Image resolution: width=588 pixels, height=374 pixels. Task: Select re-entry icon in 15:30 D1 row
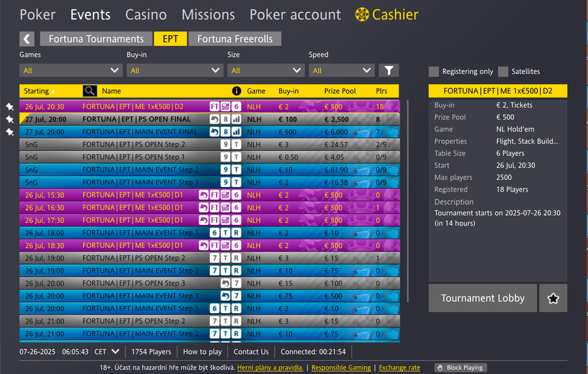coord(204,195)
